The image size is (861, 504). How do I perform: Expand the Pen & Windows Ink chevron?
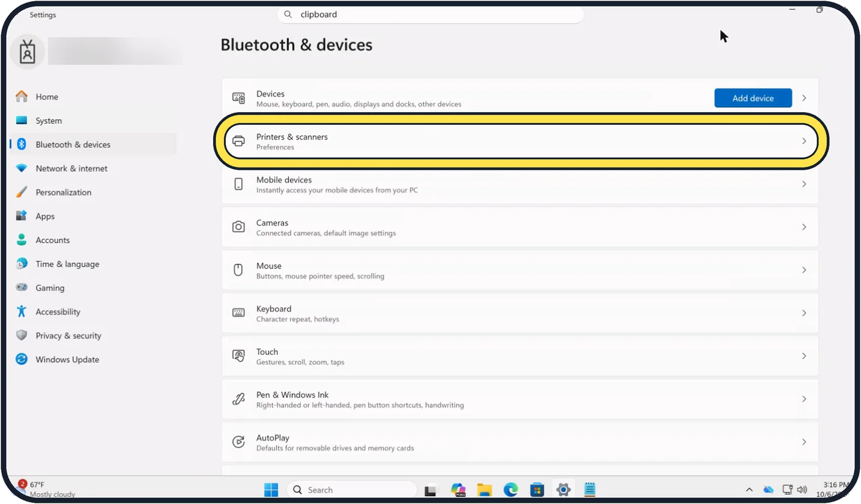pyautogui.click(x=804, y=399)
